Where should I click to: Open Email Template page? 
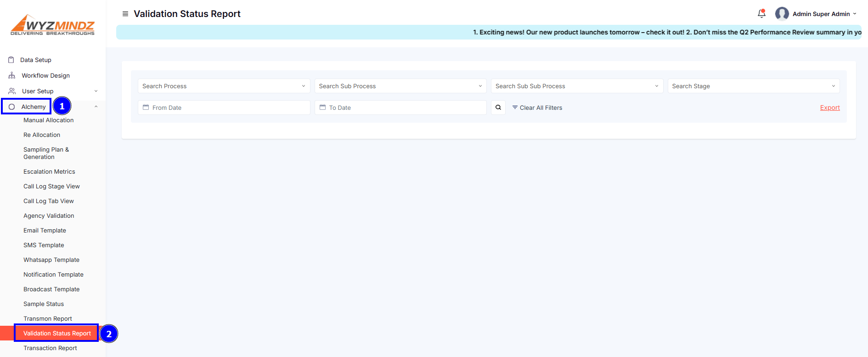point(45,230)
